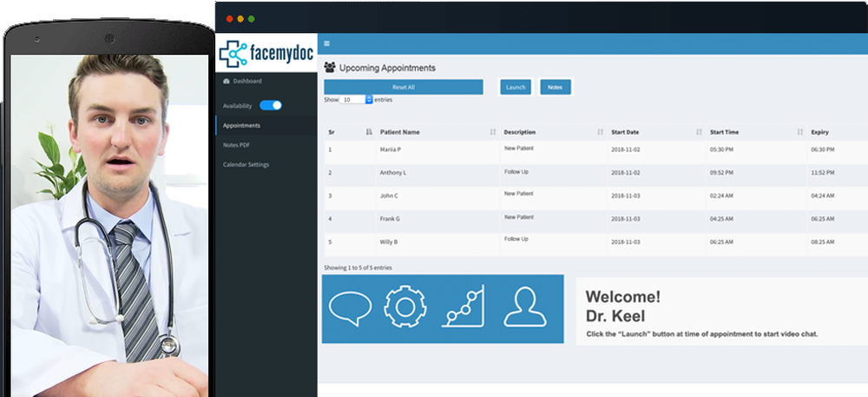The width and height of the screenshot is (868, 397).
Task: Select Appointments in the sidebar
Action: [266, 126]
